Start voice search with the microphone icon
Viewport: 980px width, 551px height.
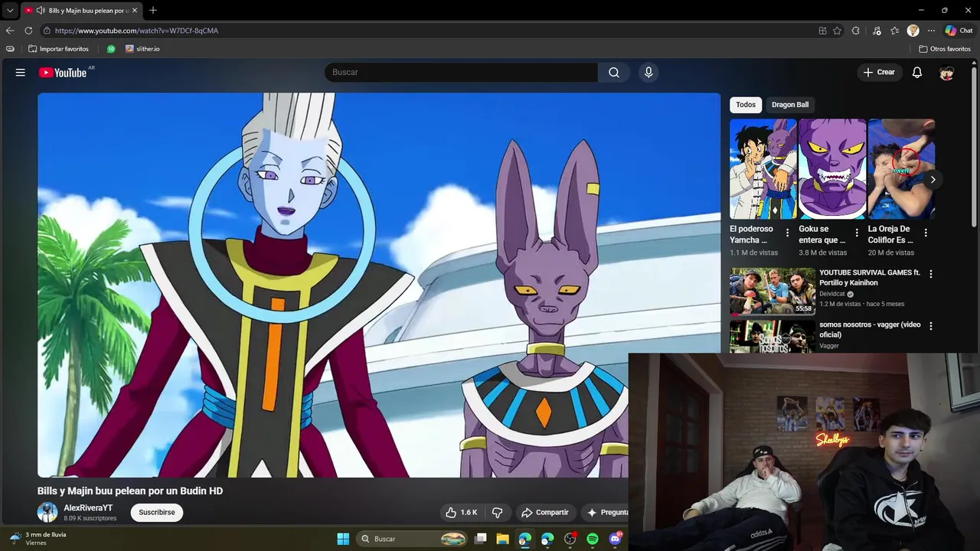(x=648, y=73)
